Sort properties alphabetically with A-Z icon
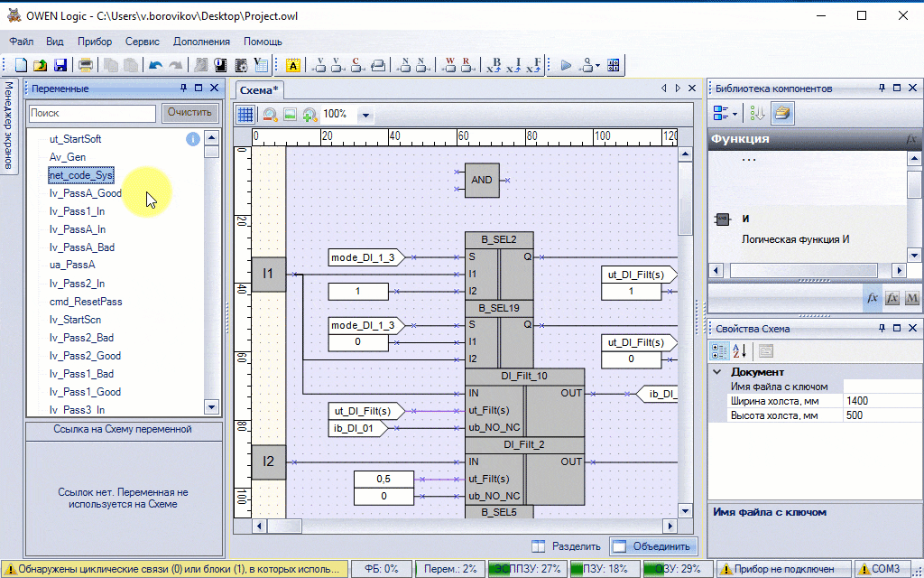924x578 pixels. pos(739,351)
